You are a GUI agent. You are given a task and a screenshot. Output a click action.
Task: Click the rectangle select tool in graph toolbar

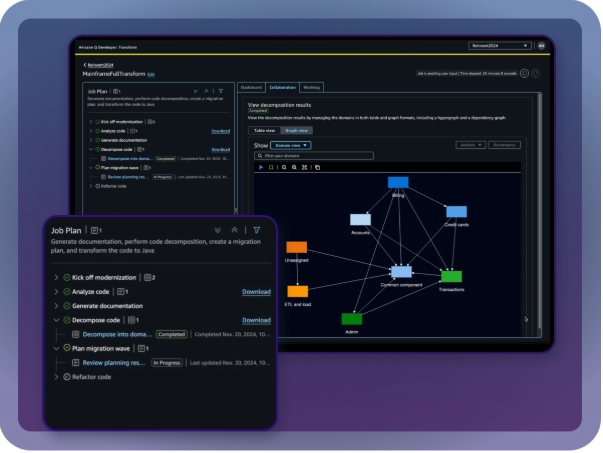coord(272,167)
